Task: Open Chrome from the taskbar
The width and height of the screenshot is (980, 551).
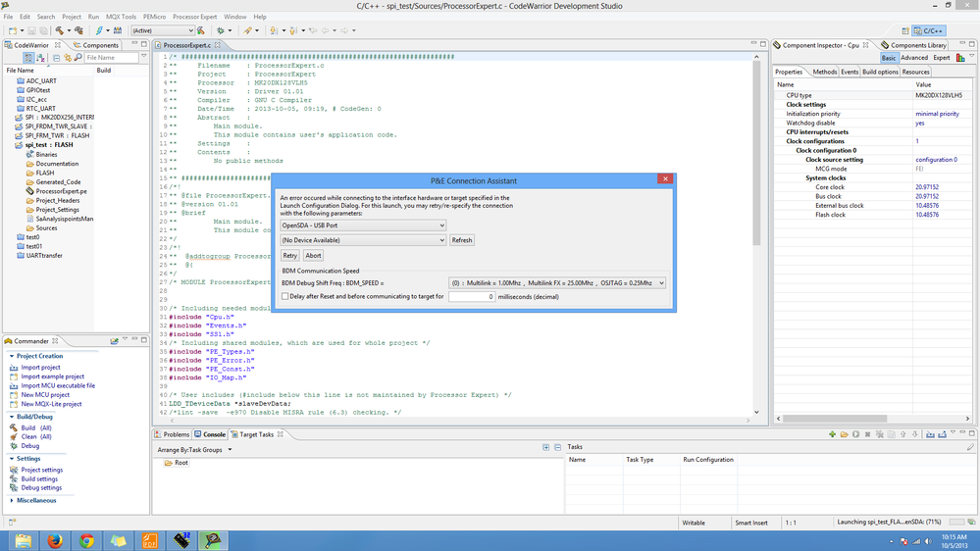Action: (x=87, y=540)
